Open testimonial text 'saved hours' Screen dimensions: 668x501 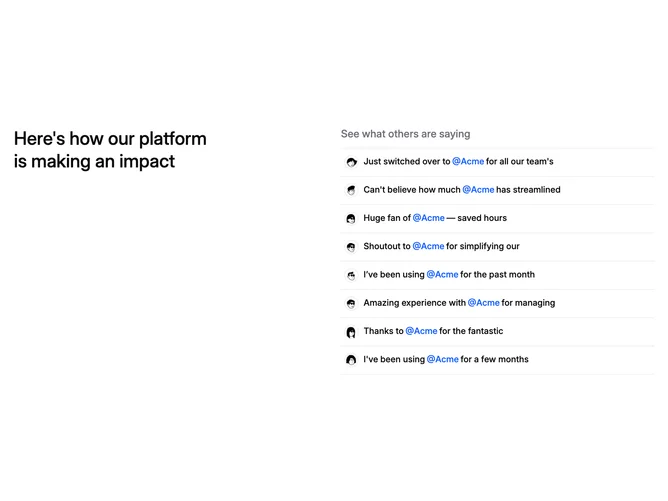click(x=482, y=218)
